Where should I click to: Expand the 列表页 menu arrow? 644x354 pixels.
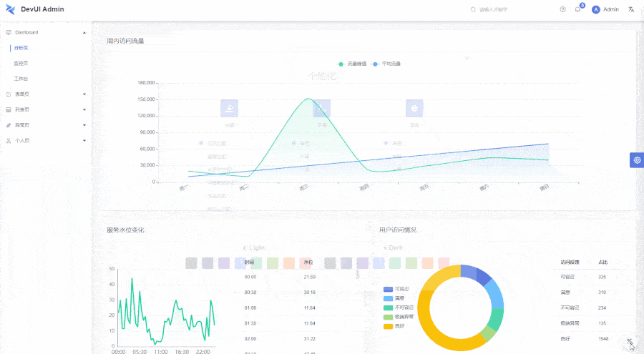point(84,109)
